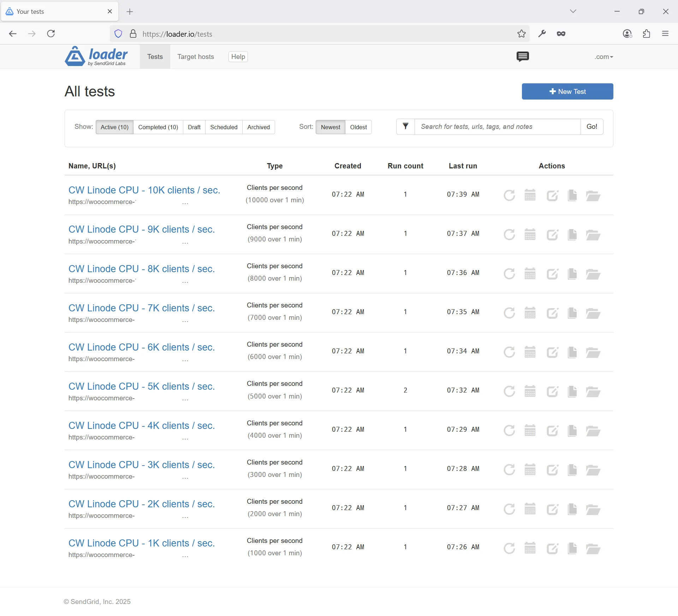The image size is (678, 616).
Task: Switch sorting to Oldest
Action: pos(358,127)
